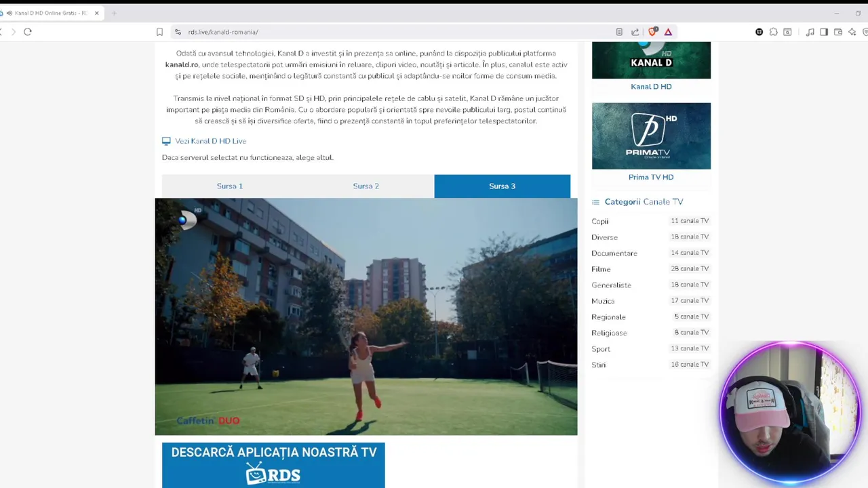Viewport: 868px width, 488px height.
Task: Open the Religioase category
Action: click(x=609, y=333)
